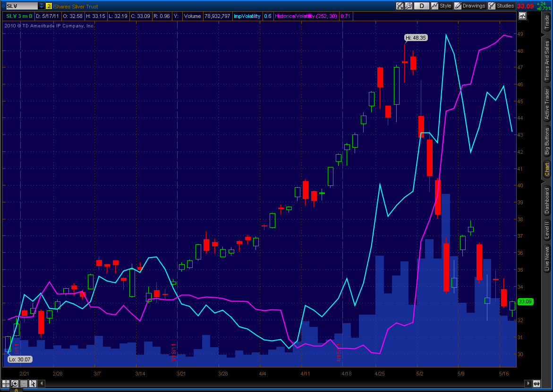Screen dimensions: 553x392
Task: Open the Live News side tab
Action: [x=547, y=259]
